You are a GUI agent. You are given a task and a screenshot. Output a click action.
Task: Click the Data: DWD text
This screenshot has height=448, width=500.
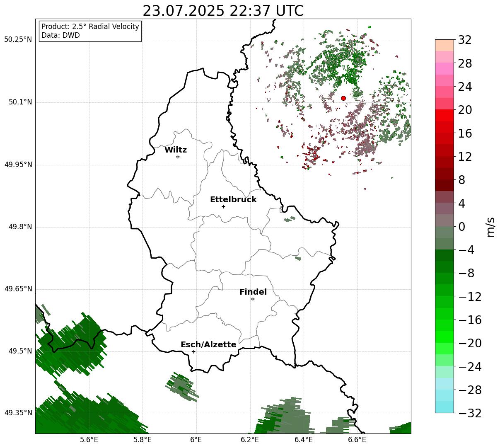click(x=60, y=35)
